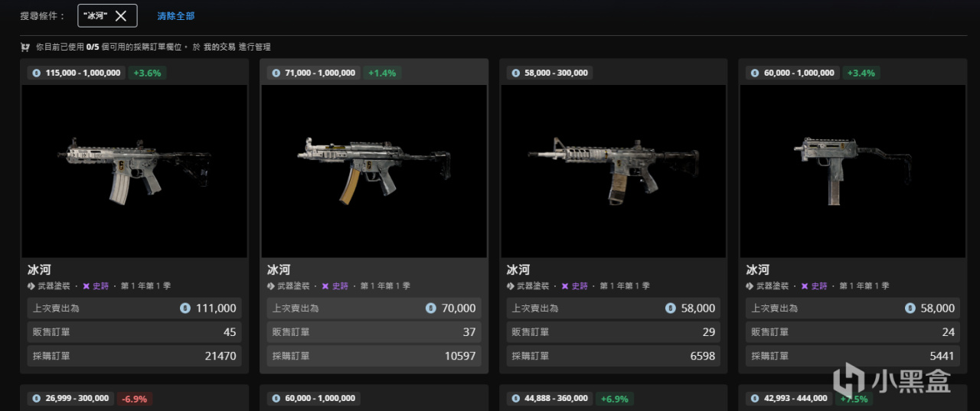980x411 pixels.
Task: Click the coin icon next to 70,000 last sold
Action: [430, 308]
